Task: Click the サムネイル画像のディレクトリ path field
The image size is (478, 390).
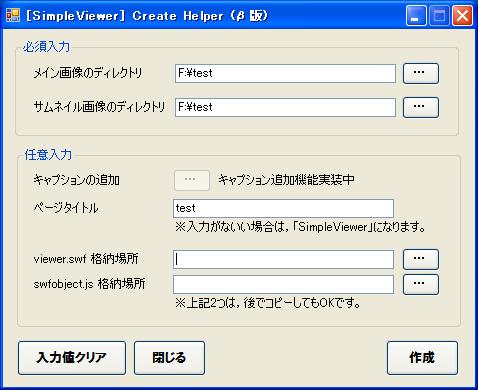Action: (x=285, y=107)
